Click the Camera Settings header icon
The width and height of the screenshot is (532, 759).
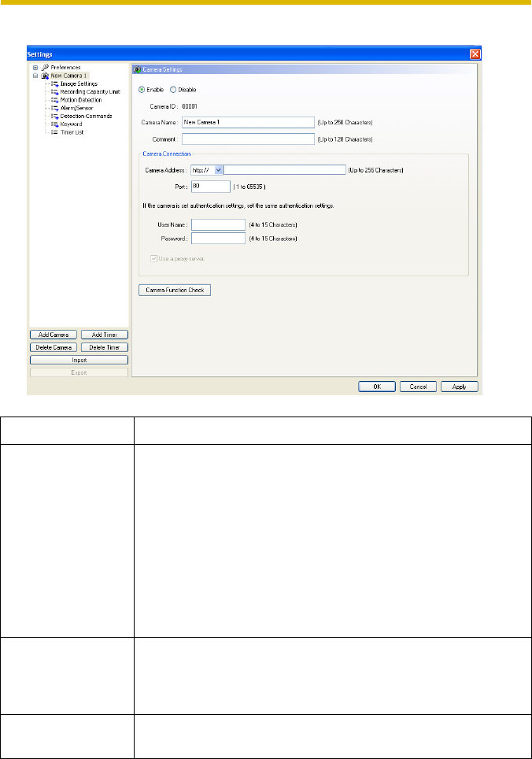pyautogui.click(x=138, y=70)
